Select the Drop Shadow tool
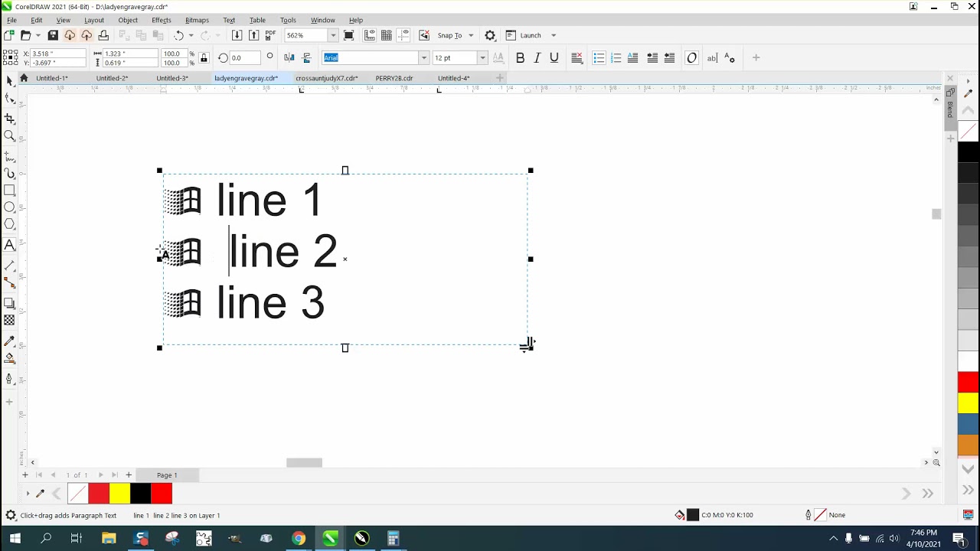980x551 pixels. click(9, 303)
